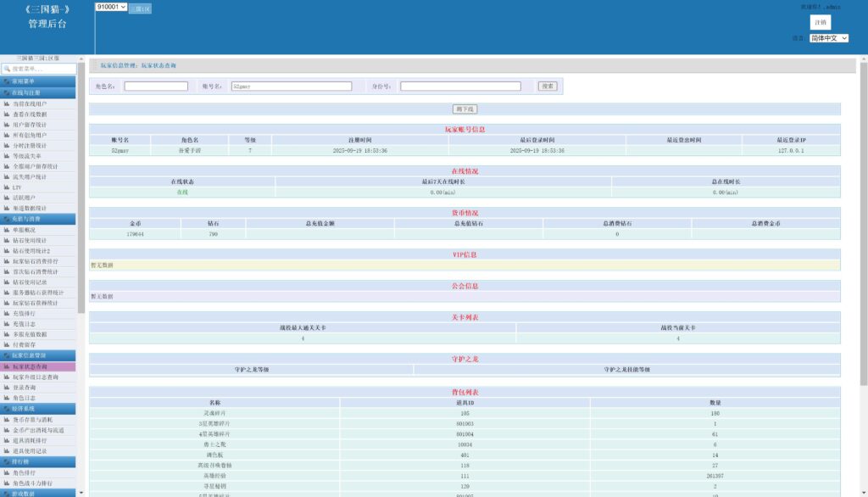Image resolution: width=868 pixels, height=497 pixels.
Task: Click the chart icon beside LTV
Action: (7, 187)
